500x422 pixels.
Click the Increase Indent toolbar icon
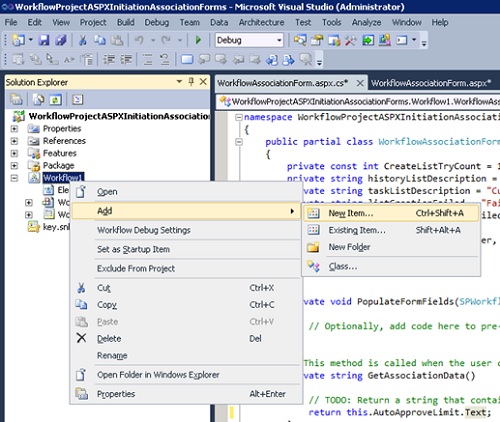pos(126,60)
